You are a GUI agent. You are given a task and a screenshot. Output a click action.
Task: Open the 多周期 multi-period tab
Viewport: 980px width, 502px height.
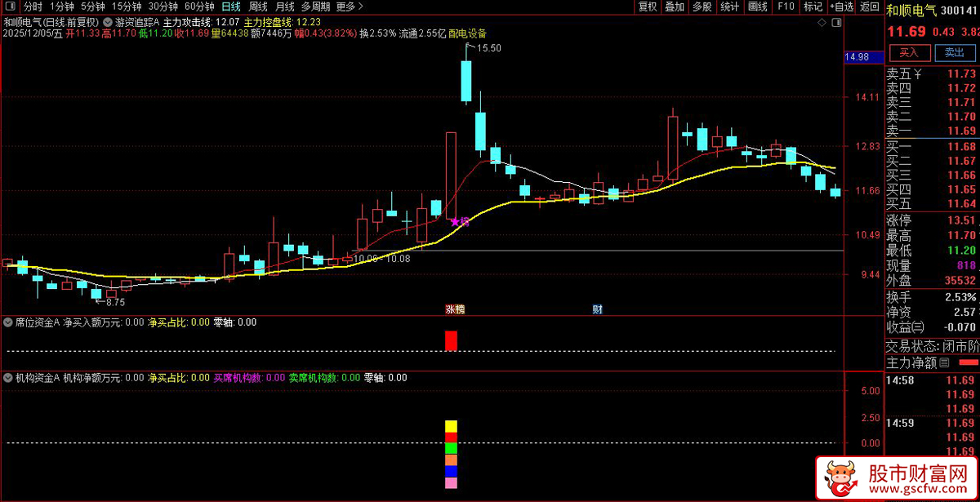coord(315,7)
